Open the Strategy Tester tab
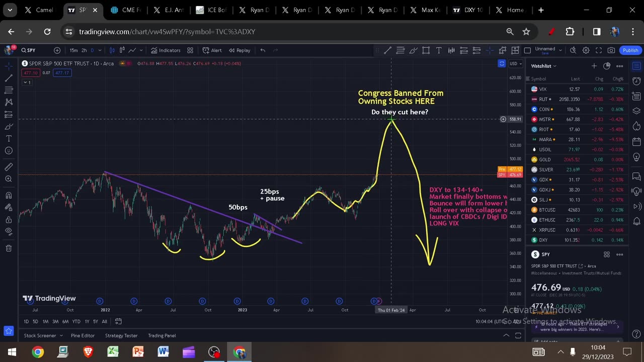This screenshot has height=362, width=644. 121,335
